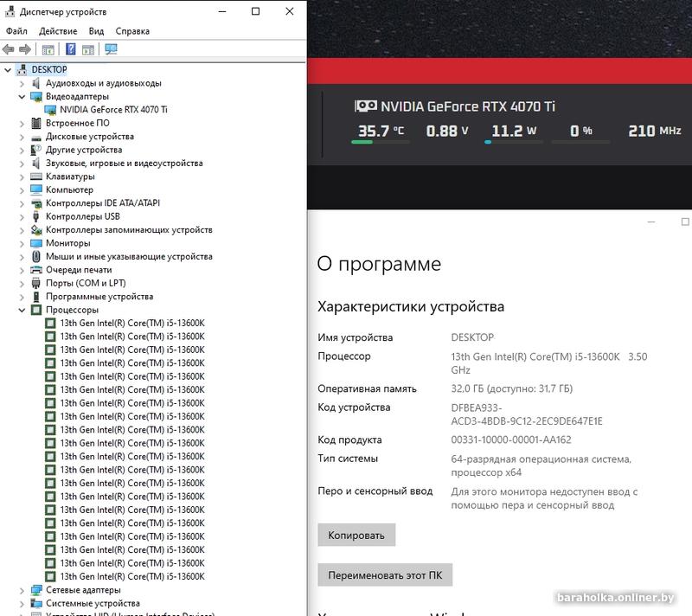Select Звуковые, игровые и видеоустройства row
Screen dimensions: 692x616
tap(124, 164)
